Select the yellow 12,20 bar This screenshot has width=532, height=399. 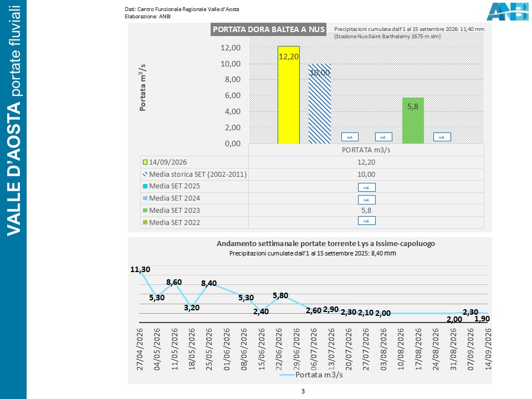(x=289, y=95)
